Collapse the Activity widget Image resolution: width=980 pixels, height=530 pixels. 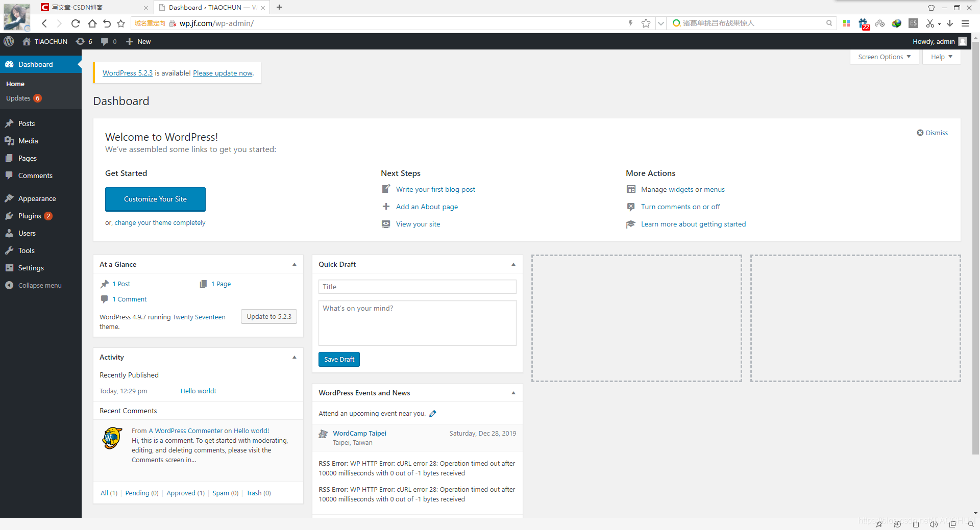295,357
